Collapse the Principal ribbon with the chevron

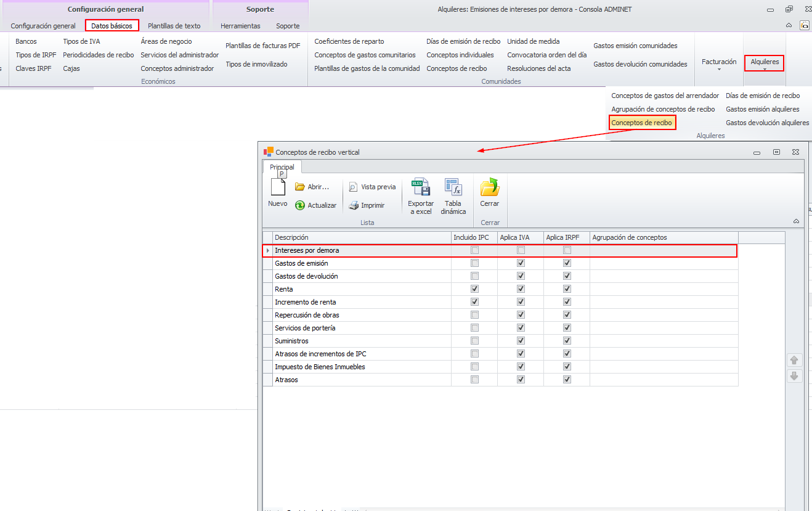(796, 221)
